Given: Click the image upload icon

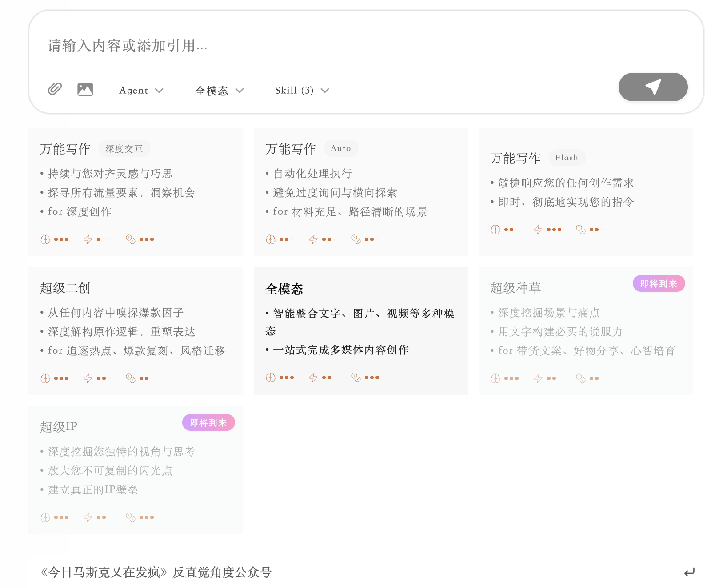Looking at the screenshot, I should (85, 89).
